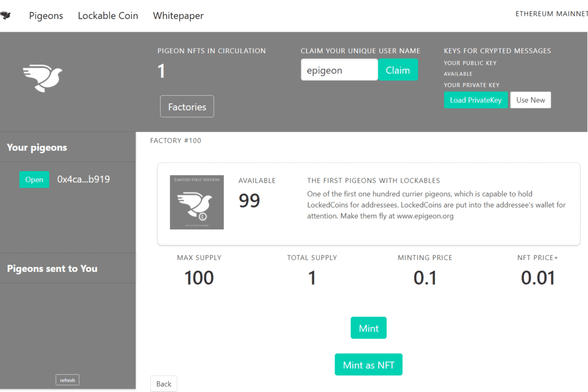Viewport: 588px width, 392px height.
Task: Open the Factories view
Action: [x=187, y=106]
